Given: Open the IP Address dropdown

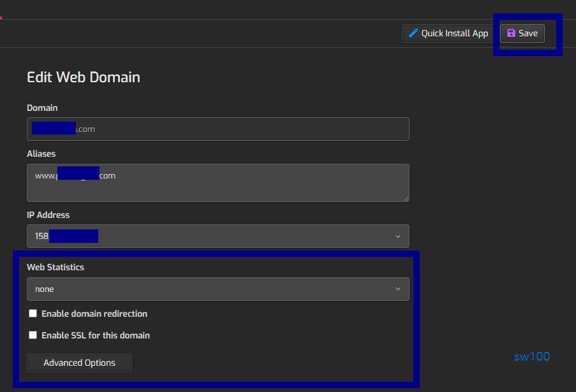Looking at the screenshot, I should 218,236.
